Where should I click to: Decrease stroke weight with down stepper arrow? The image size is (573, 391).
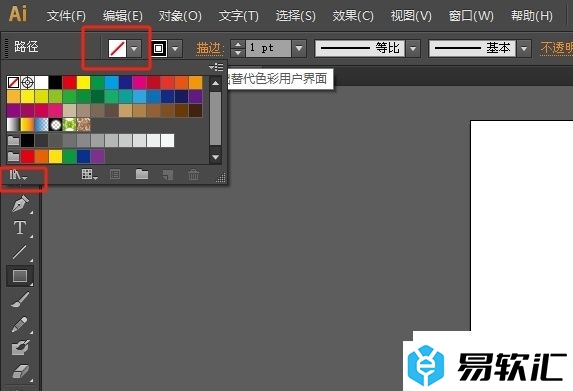click(238, 52)
